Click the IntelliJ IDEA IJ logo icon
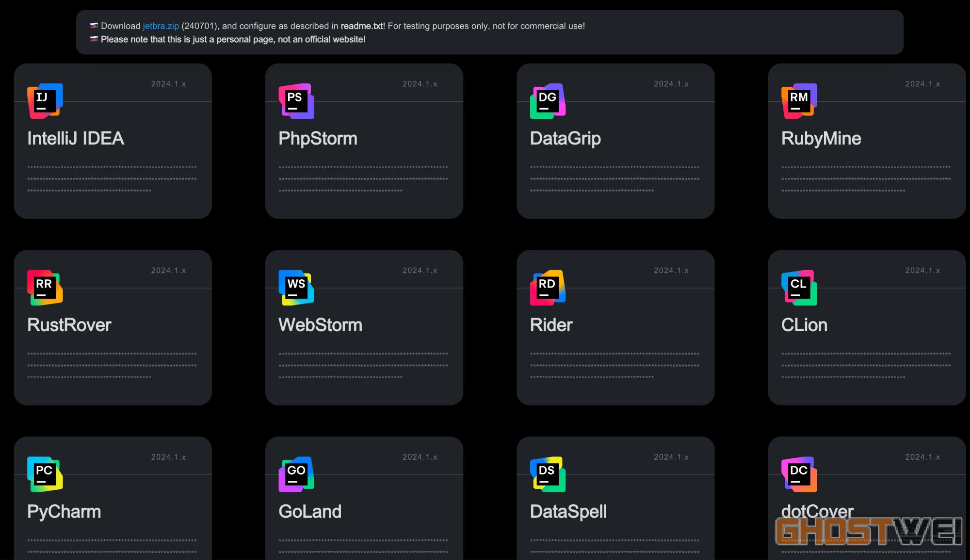This screenshot has height=560, width=970. (45, 101)
